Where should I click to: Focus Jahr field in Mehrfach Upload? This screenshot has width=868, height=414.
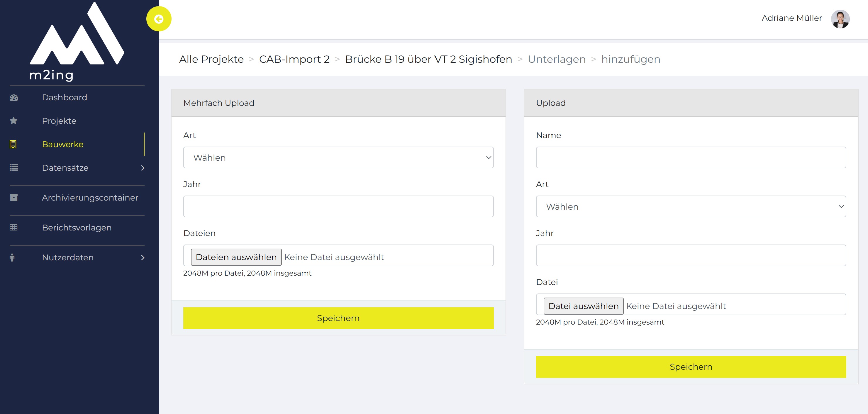(x=338, y=206)
